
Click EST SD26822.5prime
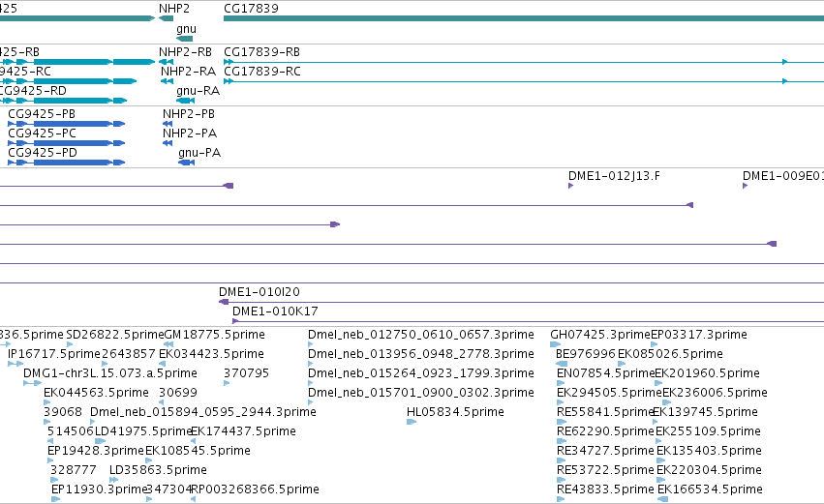point(115,335)
